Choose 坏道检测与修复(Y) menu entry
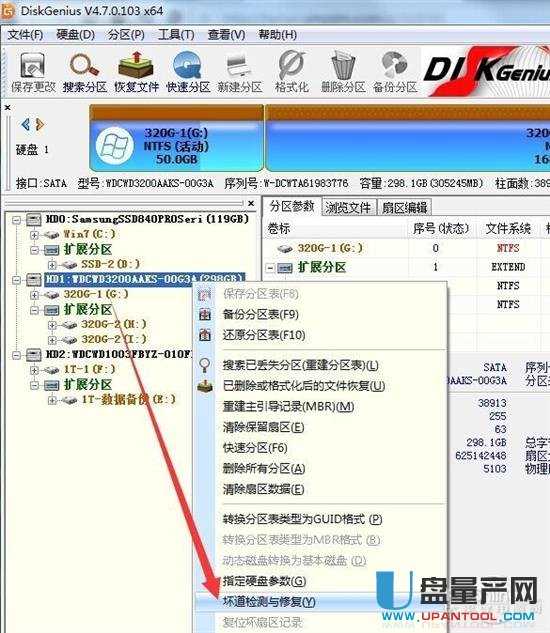The height and width of the screenshot is (633, 550). [x=269, y=602]
